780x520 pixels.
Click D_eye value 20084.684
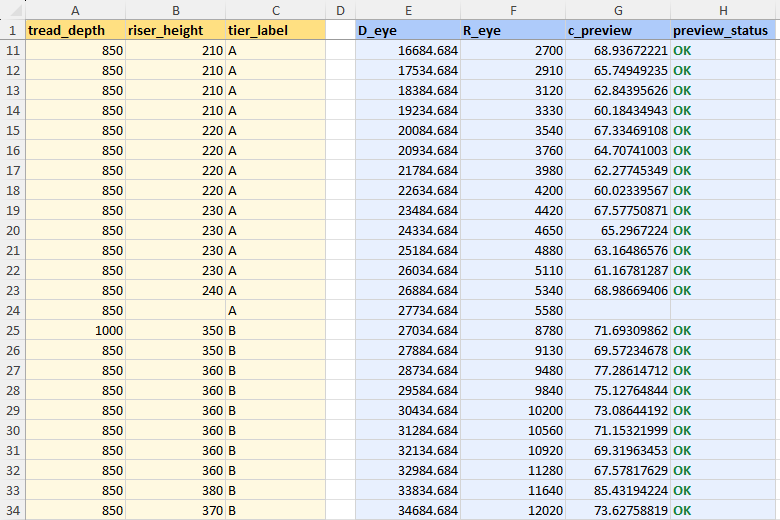coord(408,130)
